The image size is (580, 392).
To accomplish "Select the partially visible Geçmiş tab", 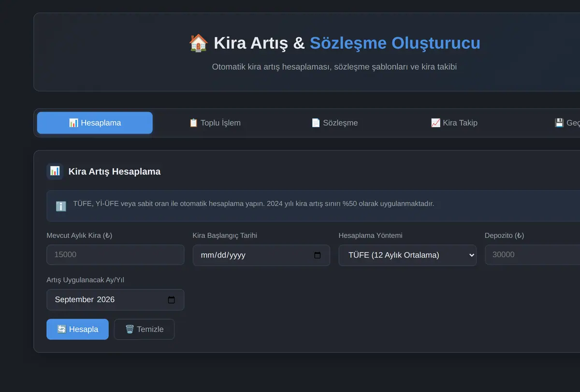I will coord(566,123).
